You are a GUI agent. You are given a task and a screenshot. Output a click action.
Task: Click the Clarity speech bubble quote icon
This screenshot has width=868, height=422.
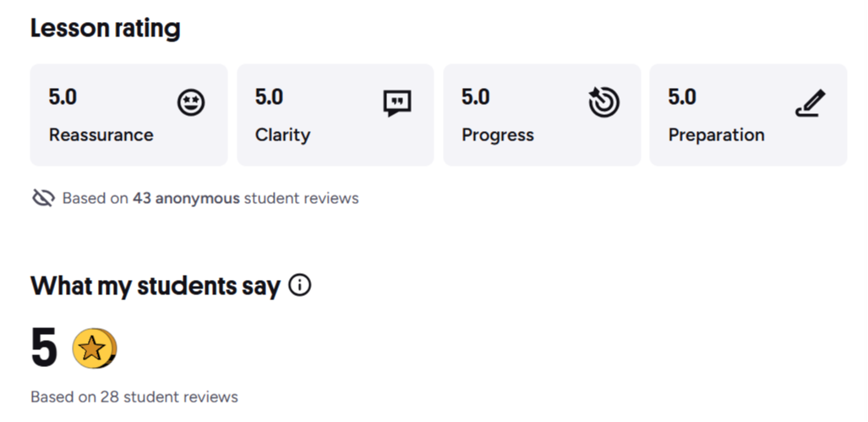pos(397,103)
